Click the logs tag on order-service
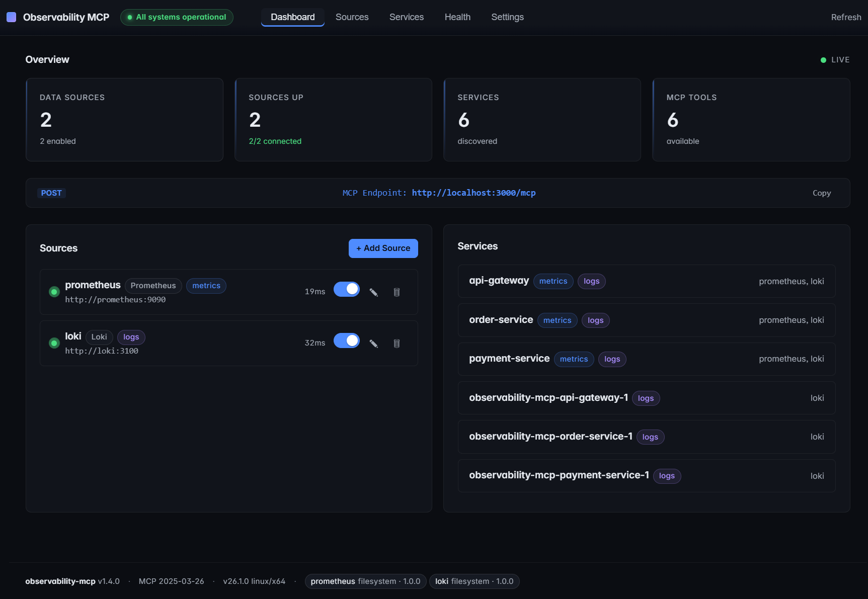868x599 pixels. click(x=596, y=320)
